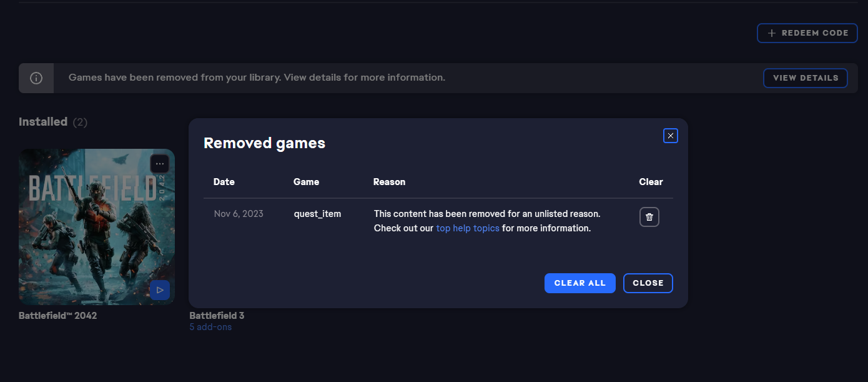Click the play icon on Battlefield 2042 tile
Image resolution: width=868 pixels, height=382 pixels.
[160, 289]
